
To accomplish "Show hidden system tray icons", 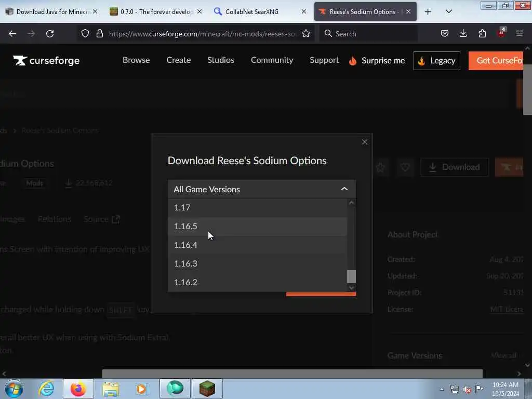I will click(x=442, y=389).
